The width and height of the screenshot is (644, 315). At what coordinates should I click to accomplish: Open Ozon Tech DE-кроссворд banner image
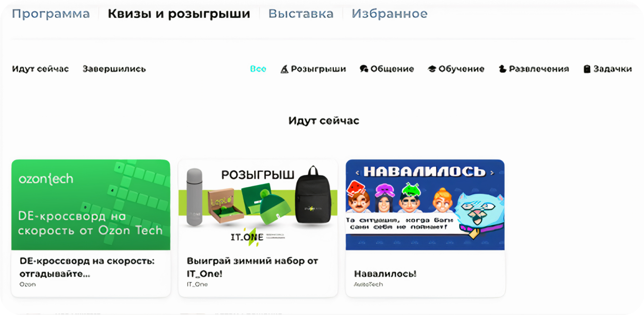(x=91, y=205)
